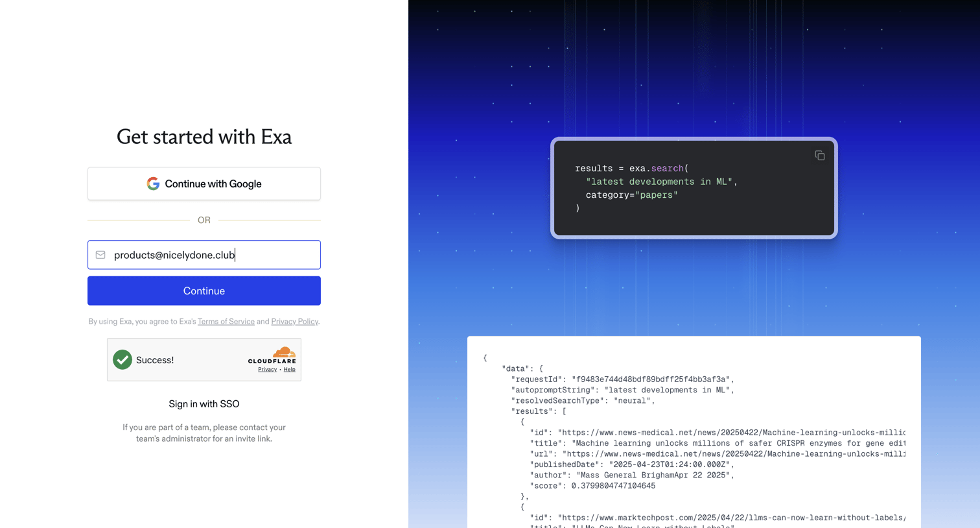Image resolution: width=980 pixels, height=528 pixels.
Task: Click the blue Continue button
Action: 204,291
